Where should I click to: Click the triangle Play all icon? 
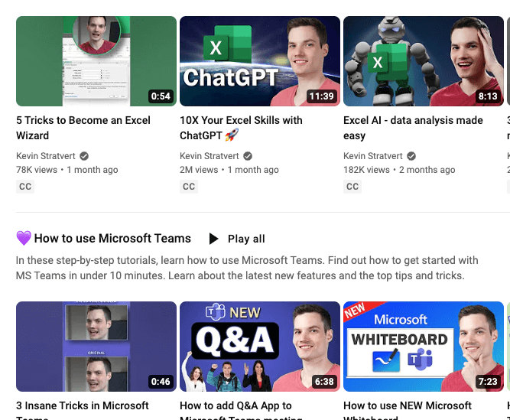(x=214, y=239)
